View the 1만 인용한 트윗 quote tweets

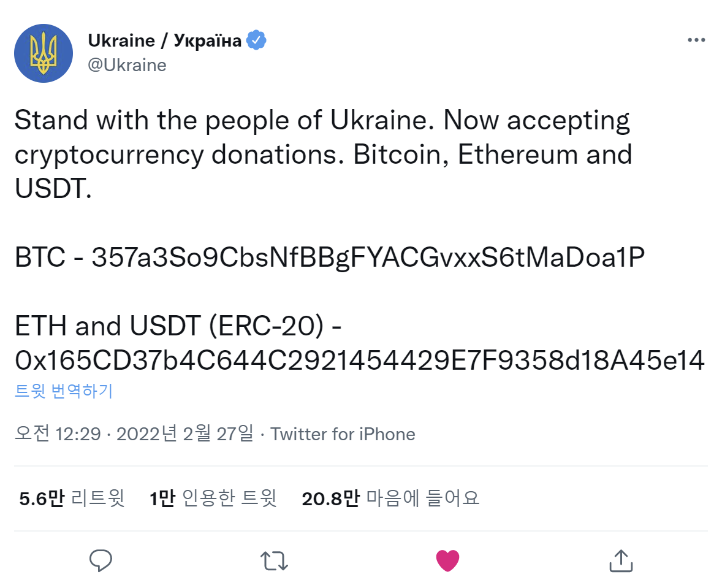click(213, 498)
